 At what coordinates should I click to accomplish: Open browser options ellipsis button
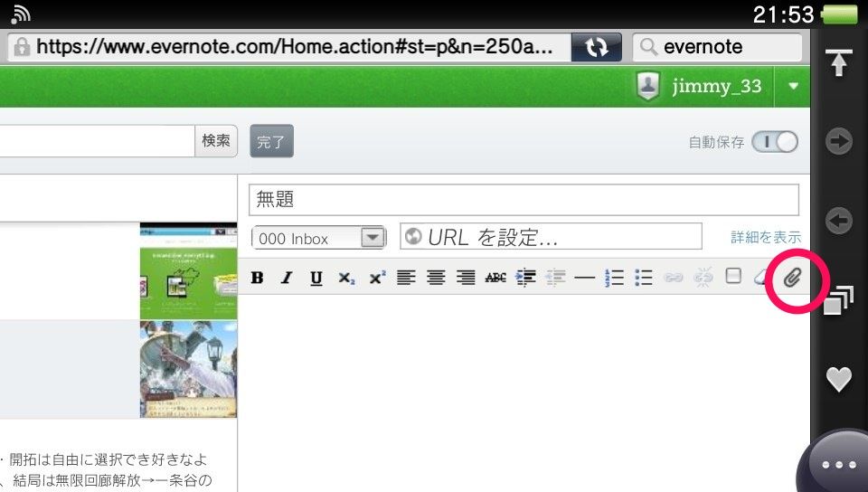(x=839, y=465)
